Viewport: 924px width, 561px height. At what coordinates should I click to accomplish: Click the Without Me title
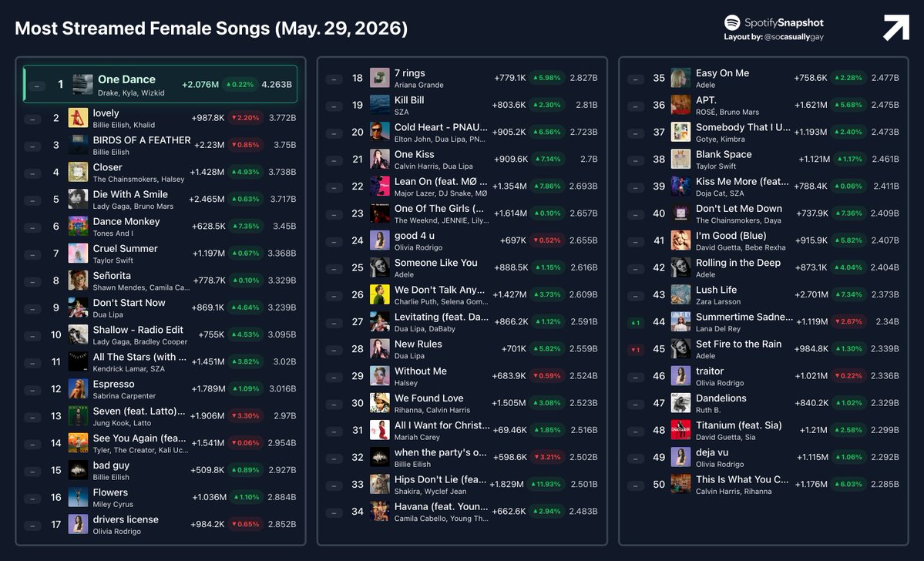420,371
